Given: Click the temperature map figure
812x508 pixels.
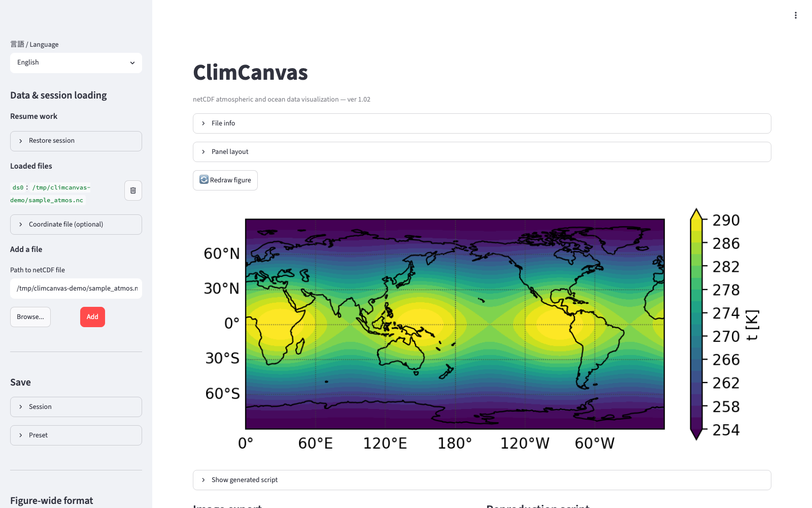Looking at the screenshot, I should [x=455, y=324].
